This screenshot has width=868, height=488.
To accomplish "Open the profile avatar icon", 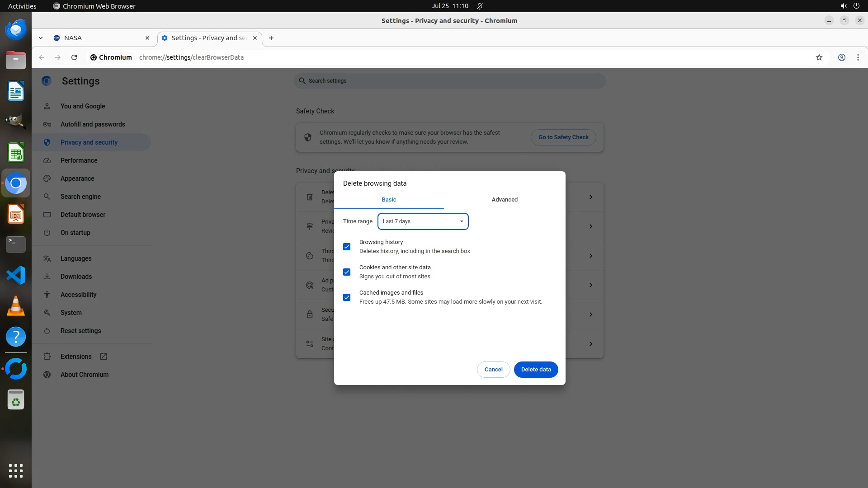I will pyautogui.click(x=841, y=57).
